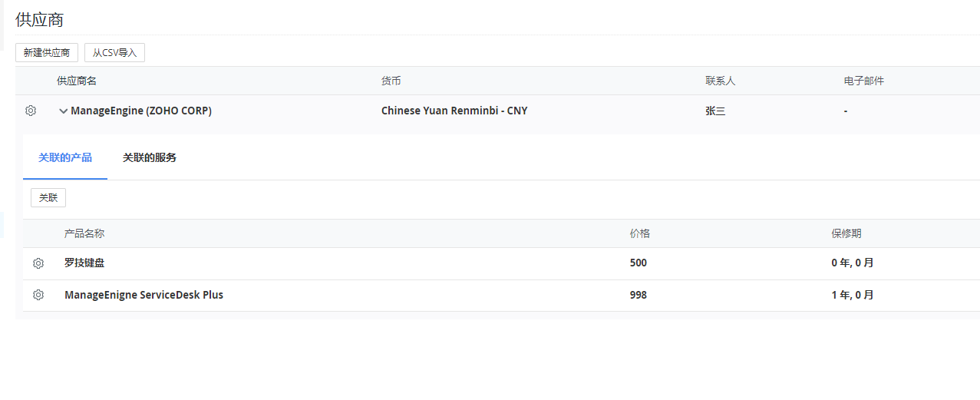Image resolution: width=980 pixels, height=400 pixels.
Task: Open gear menu for 罗技键盘 product
Action: (x=38, y=263)
